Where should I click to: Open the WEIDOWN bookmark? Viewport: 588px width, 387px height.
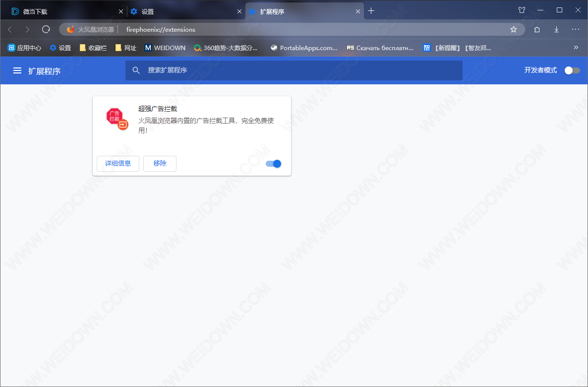[x=165, y=48]
